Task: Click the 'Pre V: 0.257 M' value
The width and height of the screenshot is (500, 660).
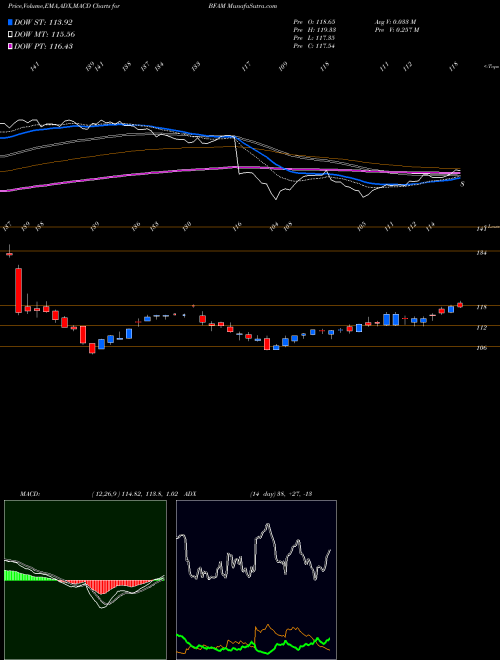Action: click(396, 30)
